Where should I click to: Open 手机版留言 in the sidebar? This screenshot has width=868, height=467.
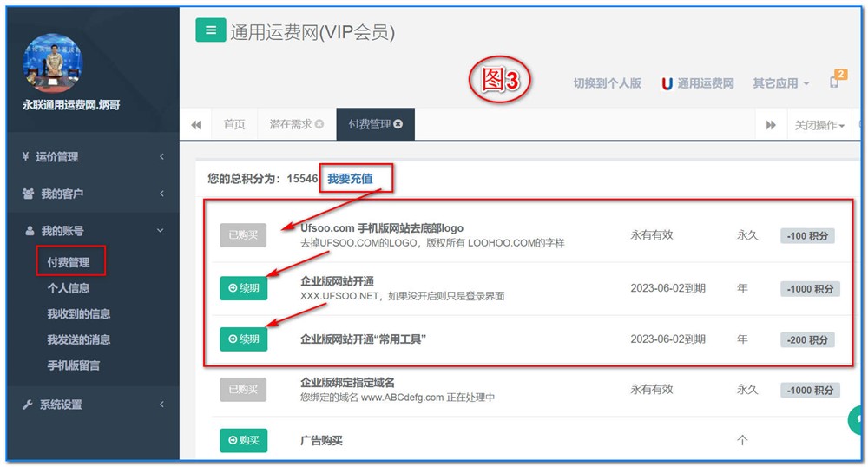tap(74, 365)
